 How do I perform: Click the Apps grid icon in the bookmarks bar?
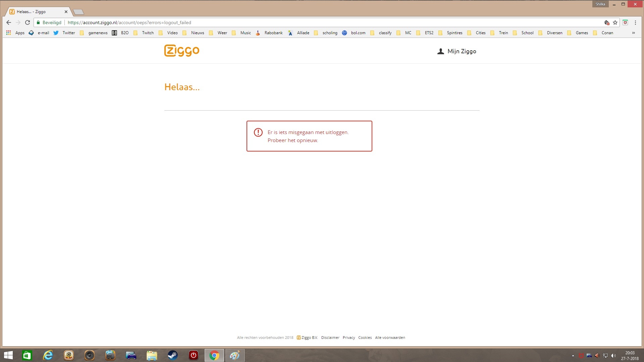click(9, 33)
